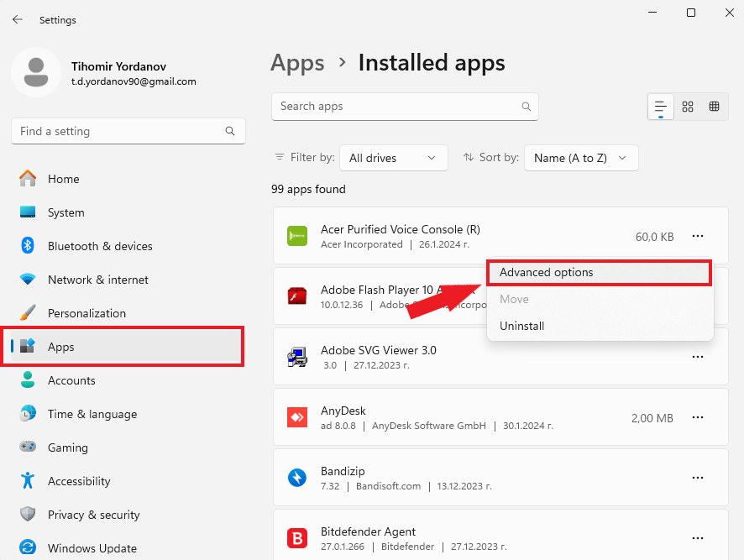The image size is (744, 560).
Task: Click the Bandizip app icon
Action: [x=297, y=478]
